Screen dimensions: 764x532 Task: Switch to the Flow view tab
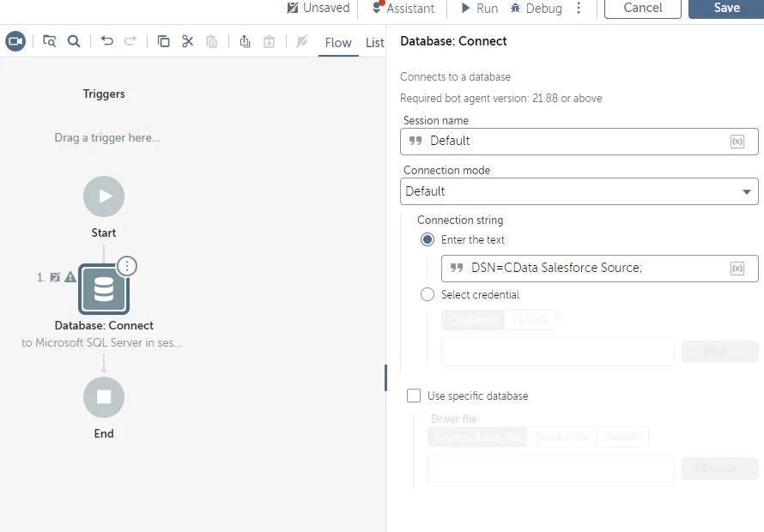[337, 43]
